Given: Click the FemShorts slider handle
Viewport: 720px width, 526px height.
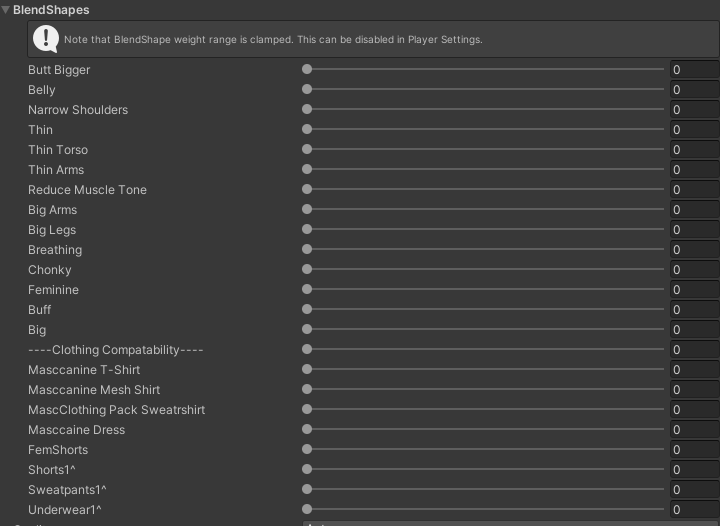Looking at the screenshot, I should pos(307,450).
